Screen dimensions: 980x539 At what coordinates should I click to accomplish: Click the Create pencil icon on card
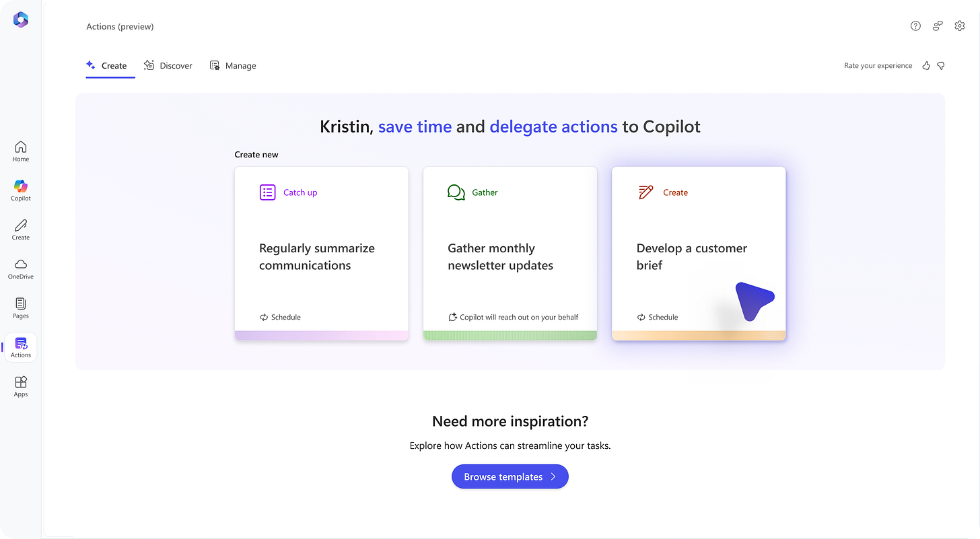click(645, 192)
